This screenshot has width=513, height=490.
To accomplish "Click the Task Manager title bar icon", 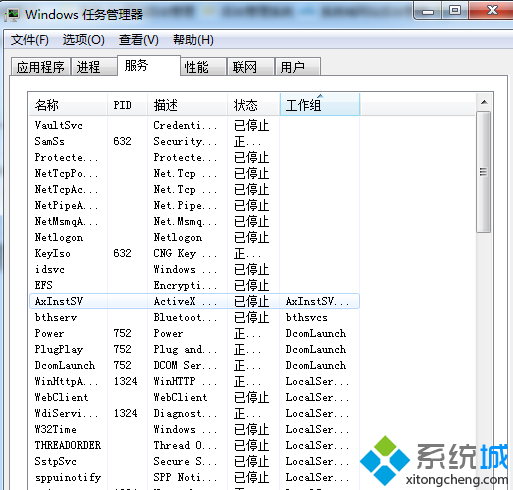I will [12, 15].
